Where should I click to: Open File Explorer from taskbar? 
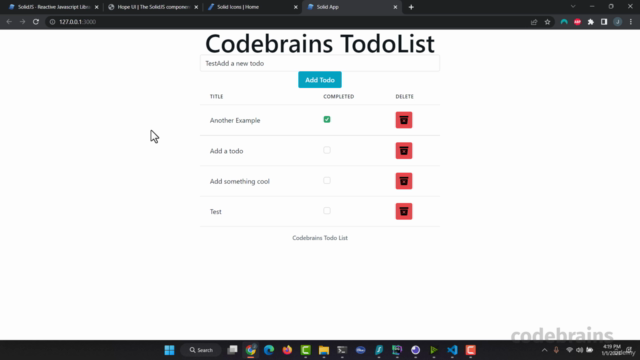(x=324, y=350)
